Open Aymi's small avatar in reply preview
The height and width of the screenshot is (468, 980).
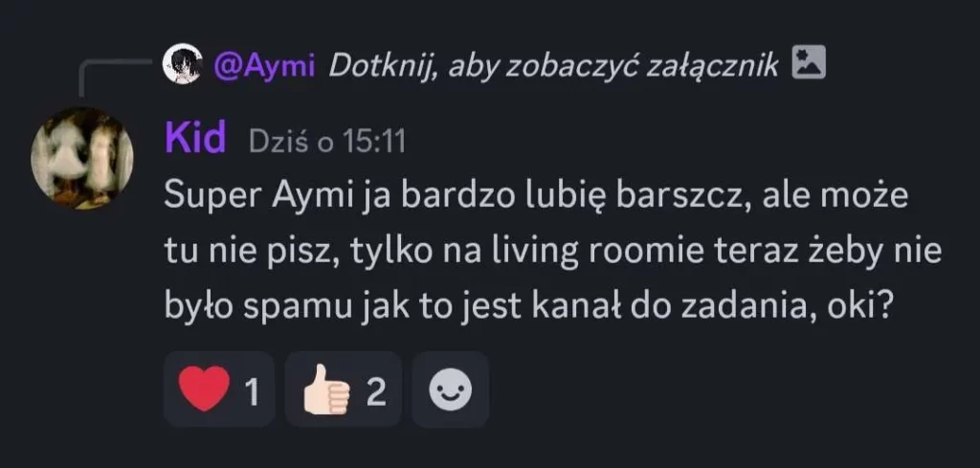coord(182,64)
